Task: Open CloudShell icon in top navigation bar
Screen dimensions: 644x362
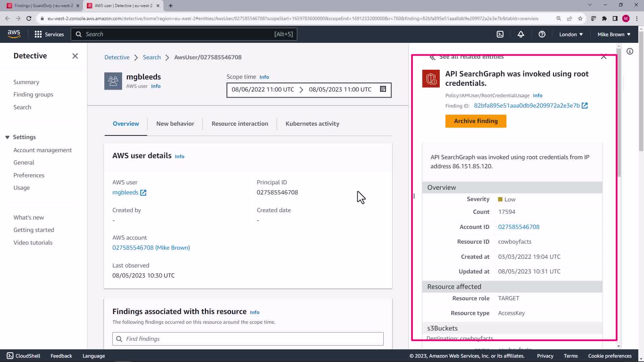Action: coord(500,34)
